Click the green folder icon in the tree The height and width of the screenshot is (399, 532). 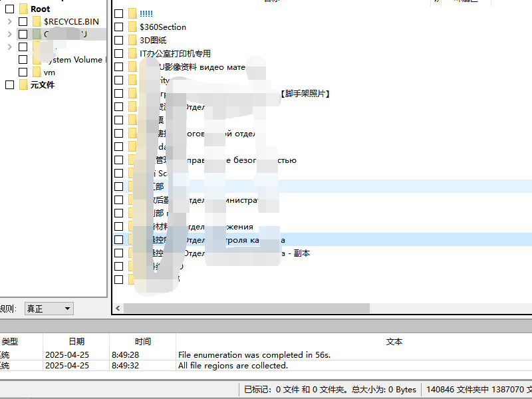tap(37, 35)
